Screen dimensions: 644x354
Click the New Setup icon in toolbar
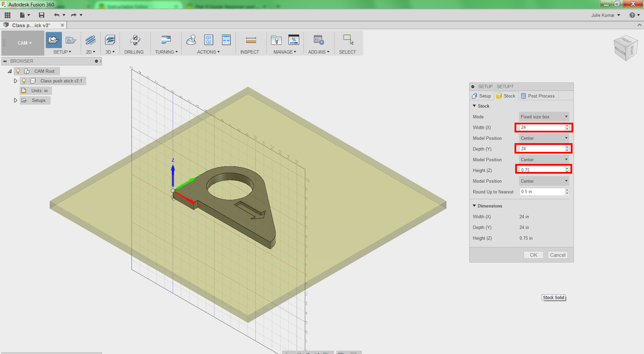[53, 40]
